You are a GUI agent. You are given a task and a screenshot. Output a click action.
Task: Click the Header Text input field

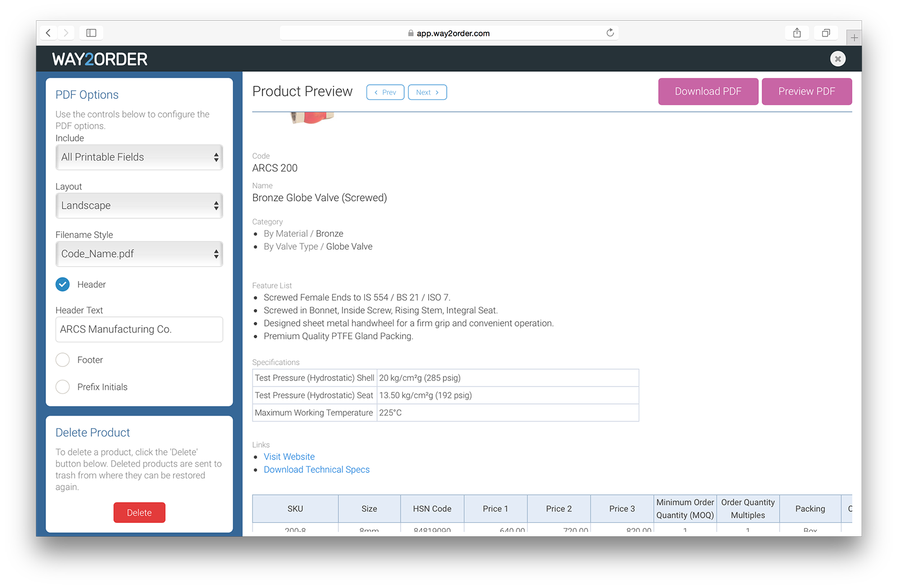pyautogui.click(x=139, y=329)
